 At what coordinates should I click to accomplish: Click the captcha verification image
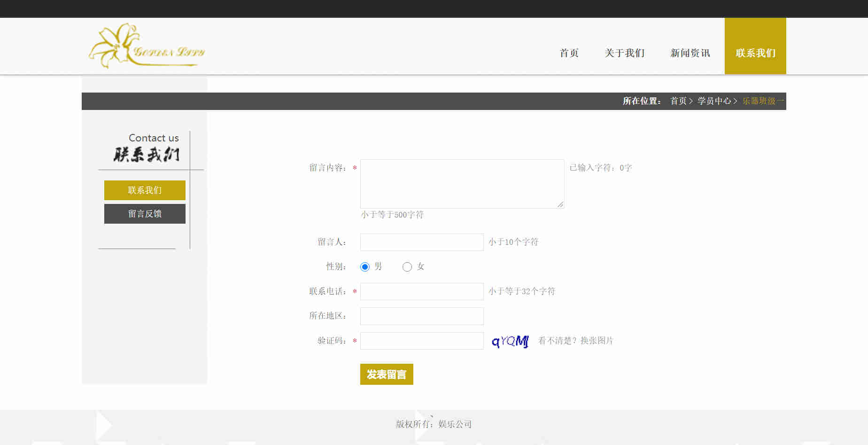(x=510, y=341)
